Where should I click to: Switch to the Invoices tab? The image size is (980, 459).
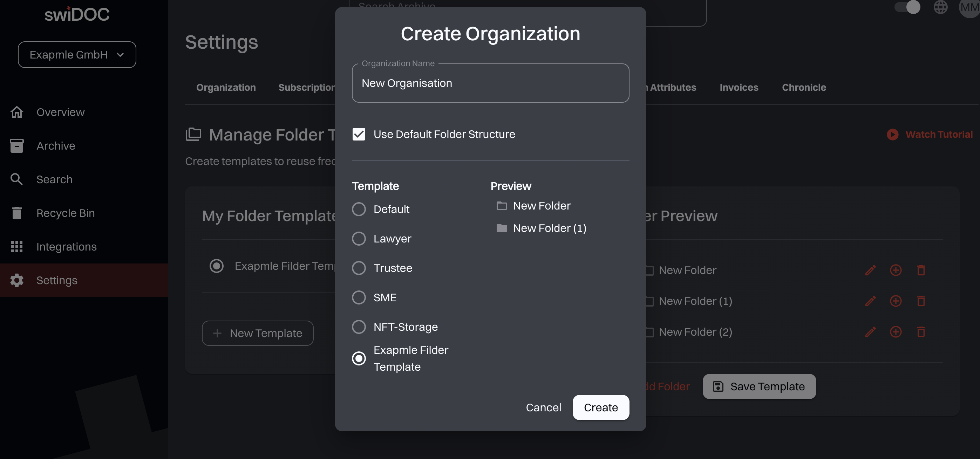pos(739,87)
